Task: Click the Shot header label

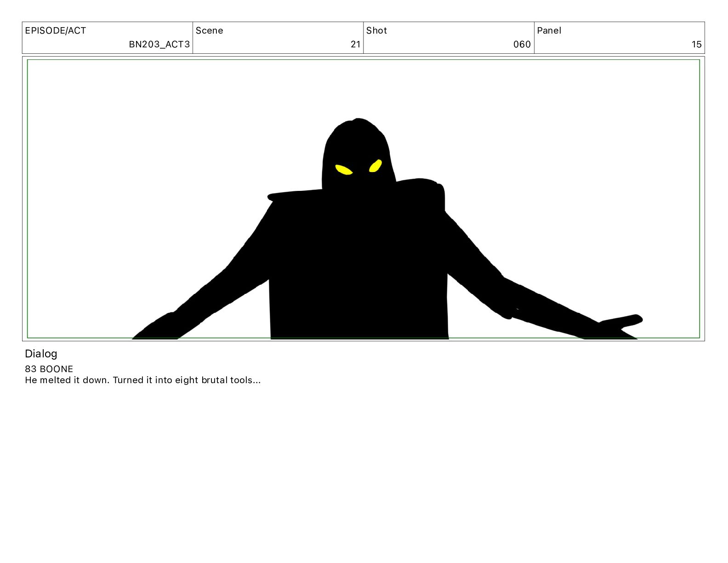Action: tap(376, 31)
